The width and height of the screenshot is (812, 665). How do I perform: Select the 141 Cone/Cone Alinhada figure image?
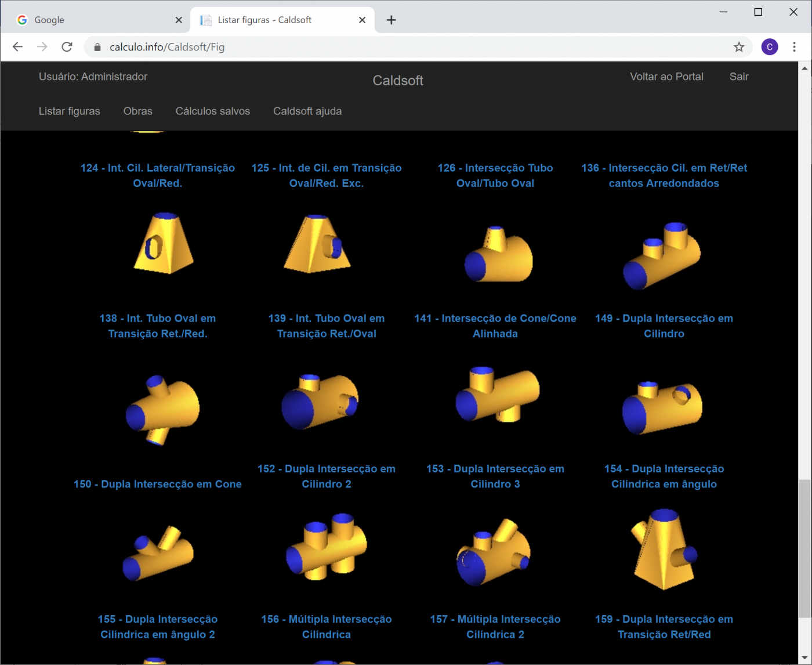pyautogui.click(x=498, y=255)
